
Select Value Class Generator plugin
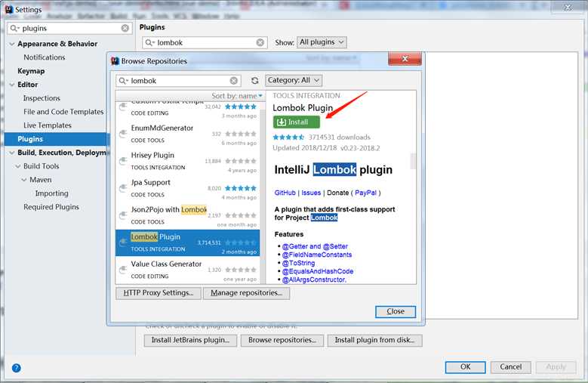pos(187,270)
